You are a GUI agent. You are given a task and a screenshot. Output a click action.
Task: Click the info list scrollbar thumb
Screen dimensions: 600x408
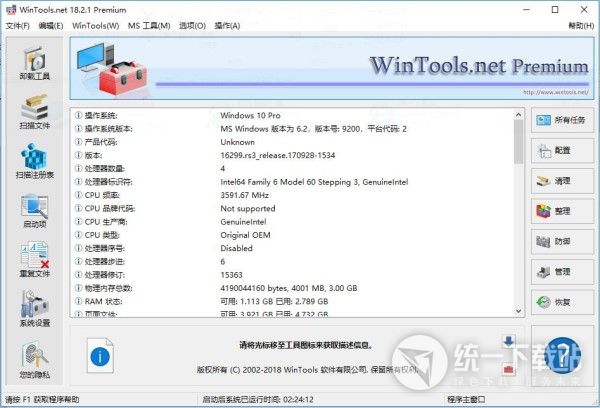click(518, 141)
